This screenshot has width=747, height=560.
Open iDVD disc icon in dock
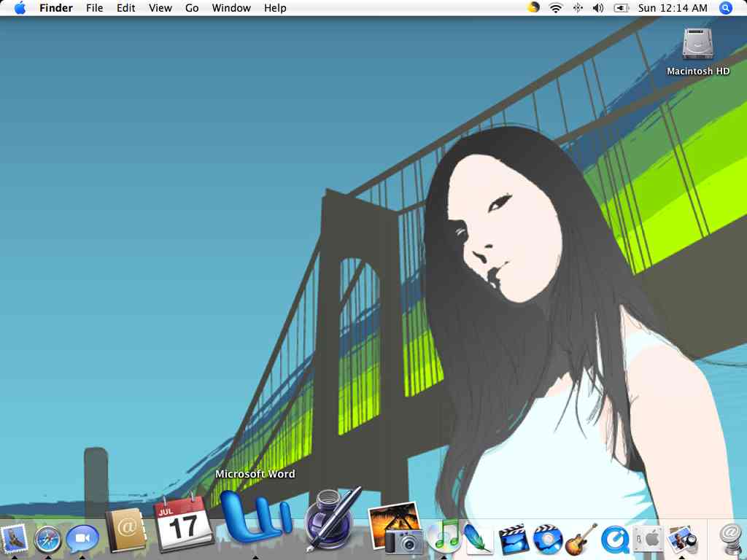(548, 540)
